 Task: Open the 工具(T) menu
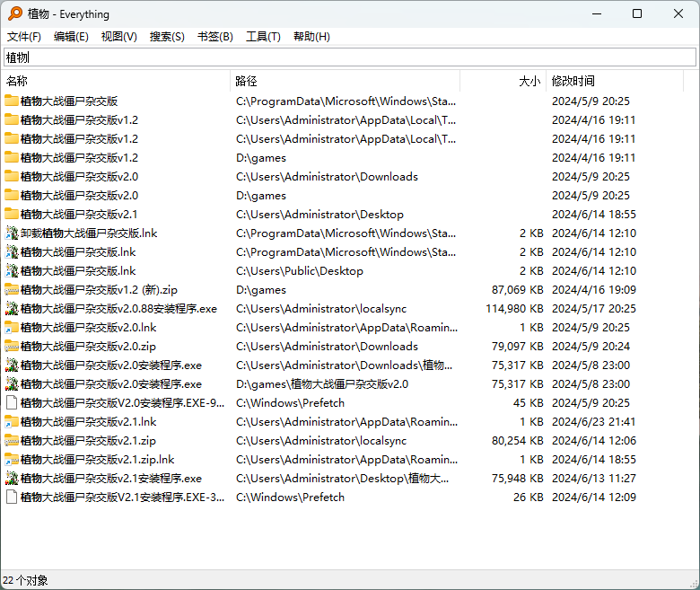263,37
